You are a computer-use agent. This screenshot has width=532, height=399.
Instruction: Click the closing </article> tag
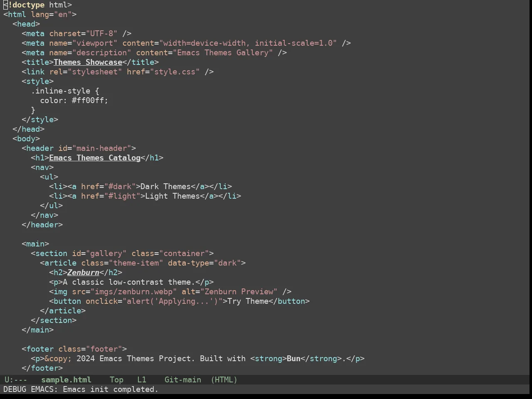[x=63, y=311]
